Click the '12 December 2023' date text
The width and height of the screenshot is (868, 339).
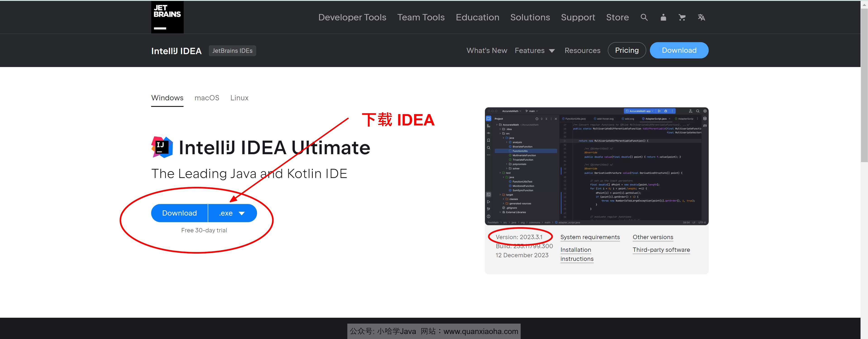tap(522, 255)
